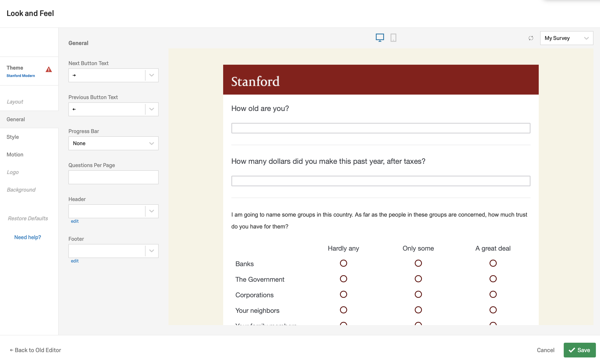The height and width of the screenshot is (364, 600).
Task: Switch to desktop preview icon
Action: pyautogui.click(x=380, y=38)
